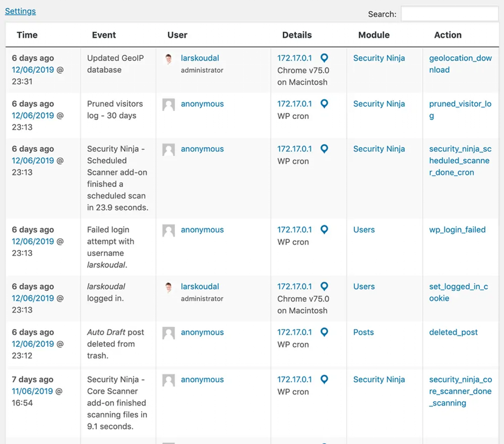The width and height of the screenshot is (504, 444).
Task: Click map pin in Pruned visitors log row
Action: point(324,104)
